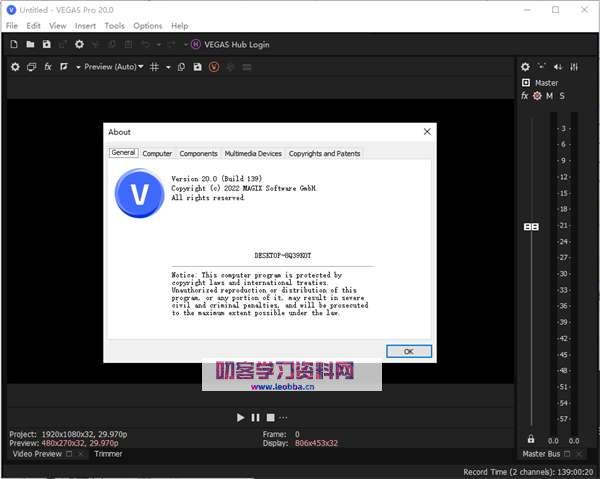600x479 pixels.
Task: Open video output FX in preview toolbar
Action: coord(48,67)
